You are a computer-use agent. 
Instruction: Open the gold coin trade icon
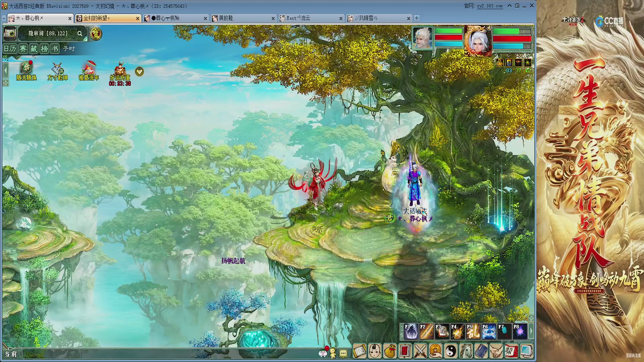click(x=436, y=351)
